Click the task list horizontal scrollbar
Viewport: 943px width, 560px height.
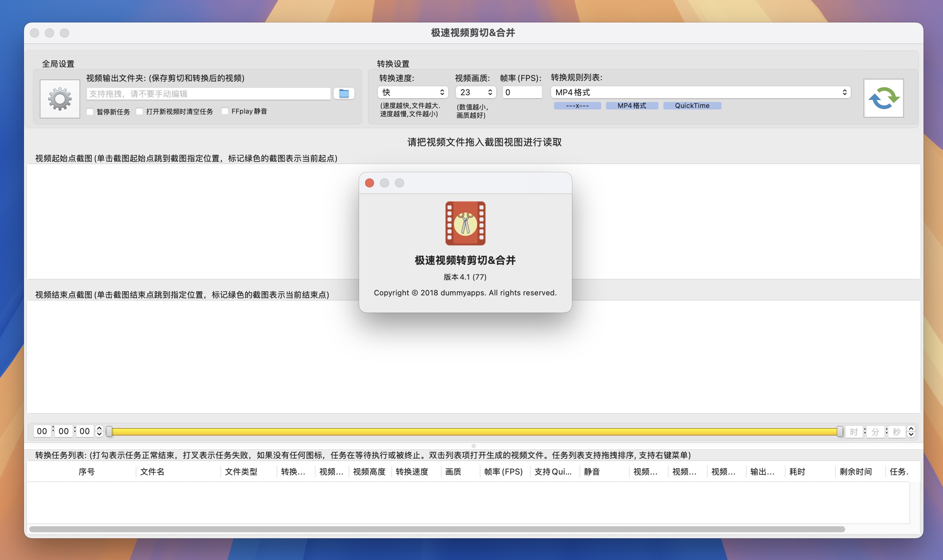tap(437, 529)
